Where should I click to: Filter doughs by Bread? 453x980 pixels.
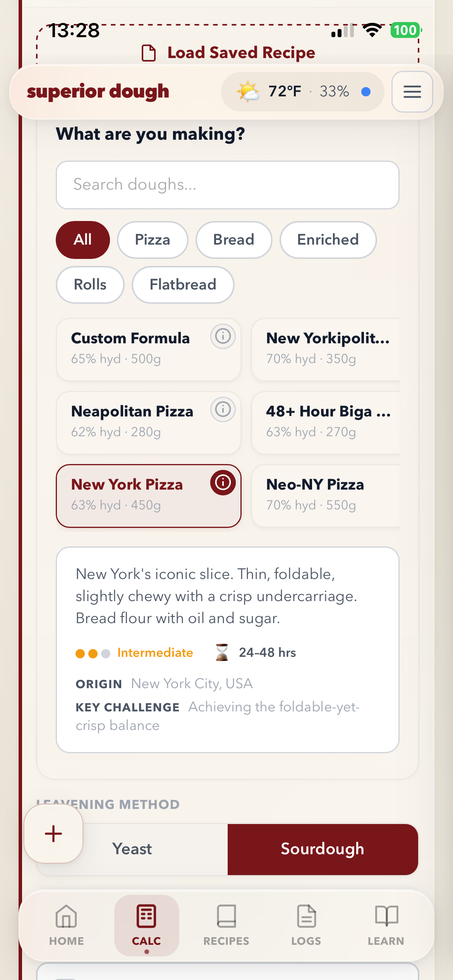pos(233,240)
